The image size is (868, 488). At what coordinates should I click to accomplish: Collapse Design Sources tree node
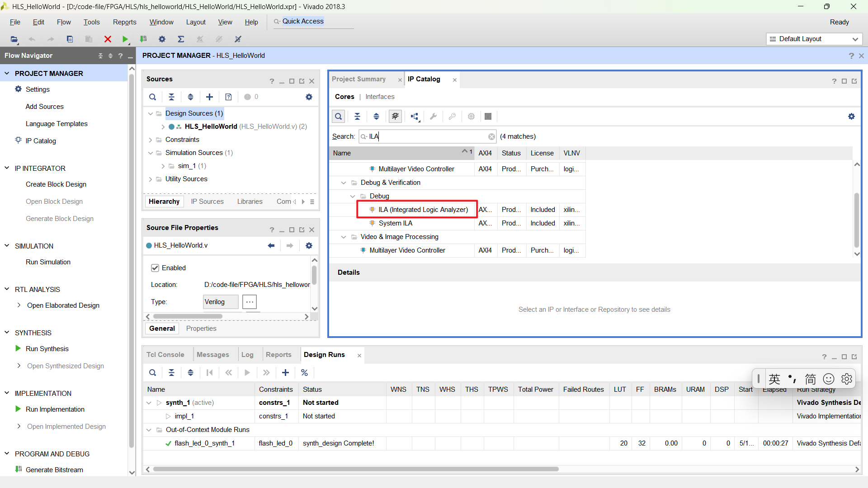(151, 113)
